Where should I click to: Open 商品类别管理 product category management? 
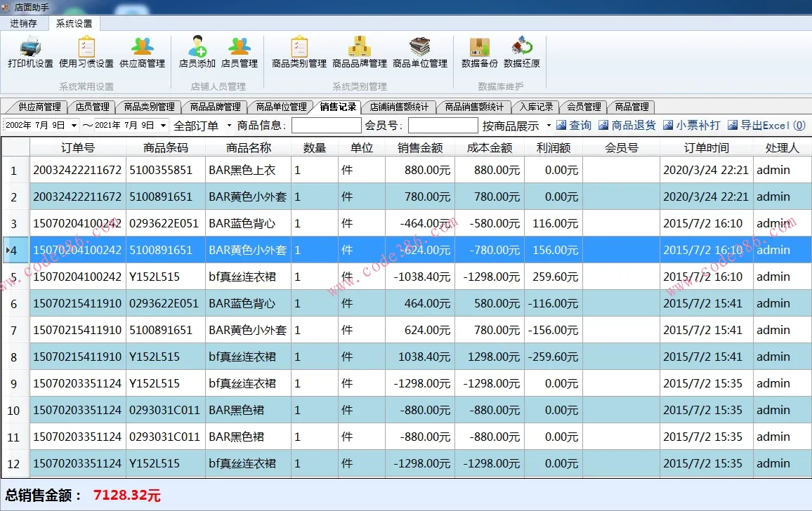click(x=299, y=53)
